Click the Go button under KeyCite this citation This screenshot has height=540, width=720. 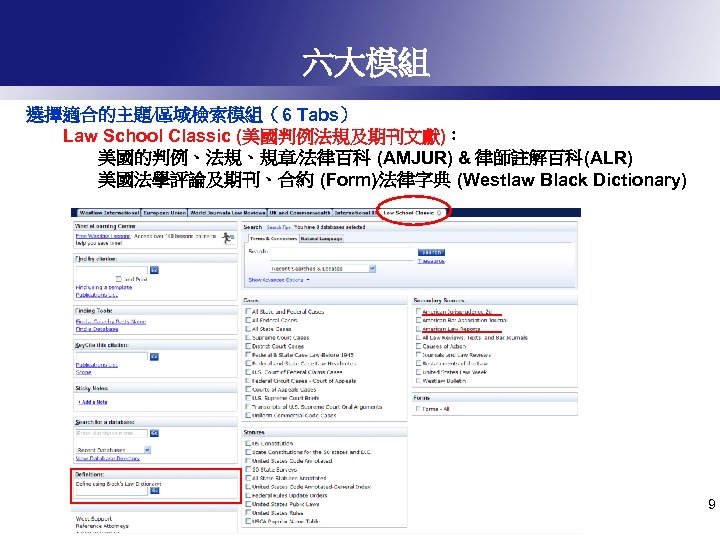pos(154,356)
